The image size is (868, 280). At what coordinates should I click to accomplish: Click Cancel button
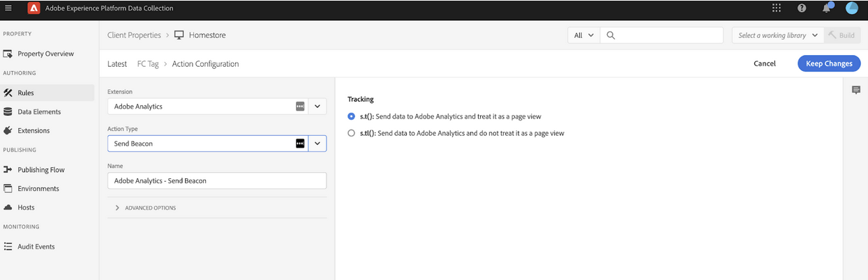click(x=765, y=63)
